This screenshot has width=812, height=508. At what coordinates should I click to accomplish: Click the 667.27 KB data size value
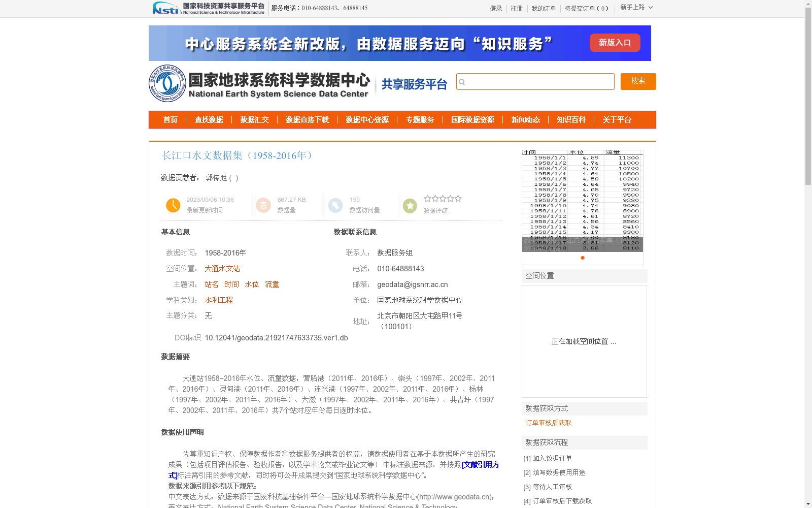pos(292,200)
